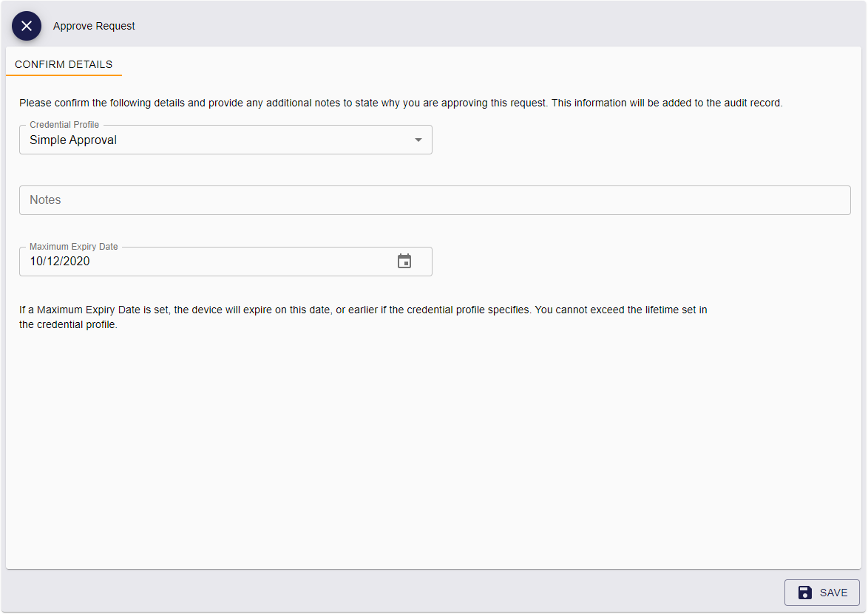The image size is (868, 614).
Task: Click the floppy disk save icon
Action: pyautogui.click(x=805, y=593)
